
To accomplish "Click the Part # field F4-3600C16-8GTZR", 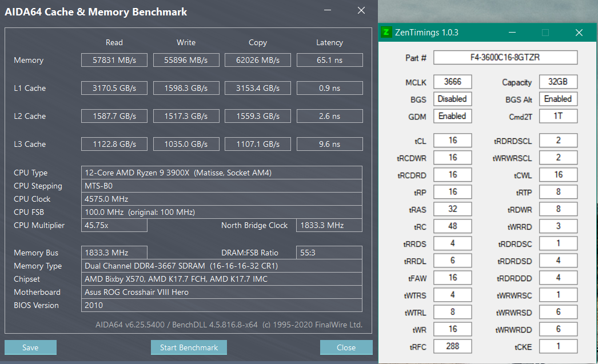I will 505,58.
